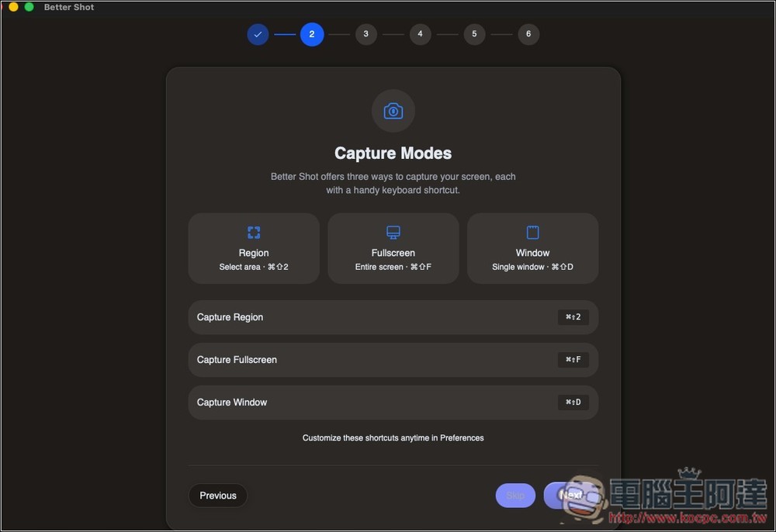776x532 pixels.
Task: Click the camera icon above Capture Modes
Action: 393,111
